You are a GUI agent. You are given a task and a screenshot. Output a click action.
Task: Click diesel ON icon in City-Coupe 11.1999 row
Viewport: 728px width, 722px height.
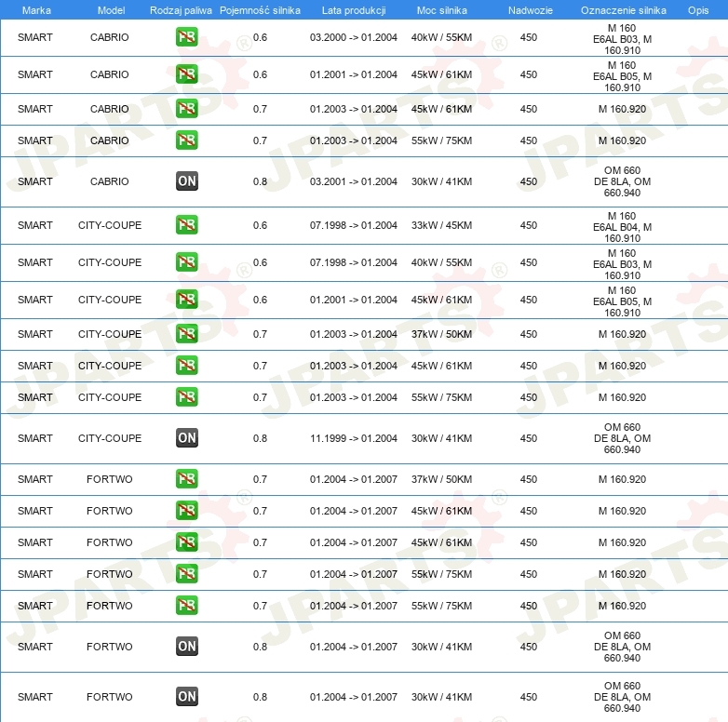tap(186, 437)
